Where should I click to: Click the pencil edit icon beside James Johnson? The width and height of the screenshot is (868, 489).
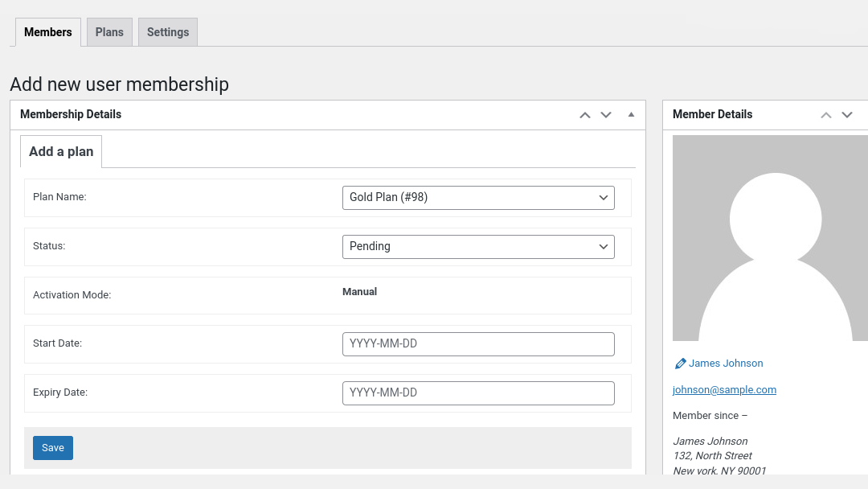point(681,364)
